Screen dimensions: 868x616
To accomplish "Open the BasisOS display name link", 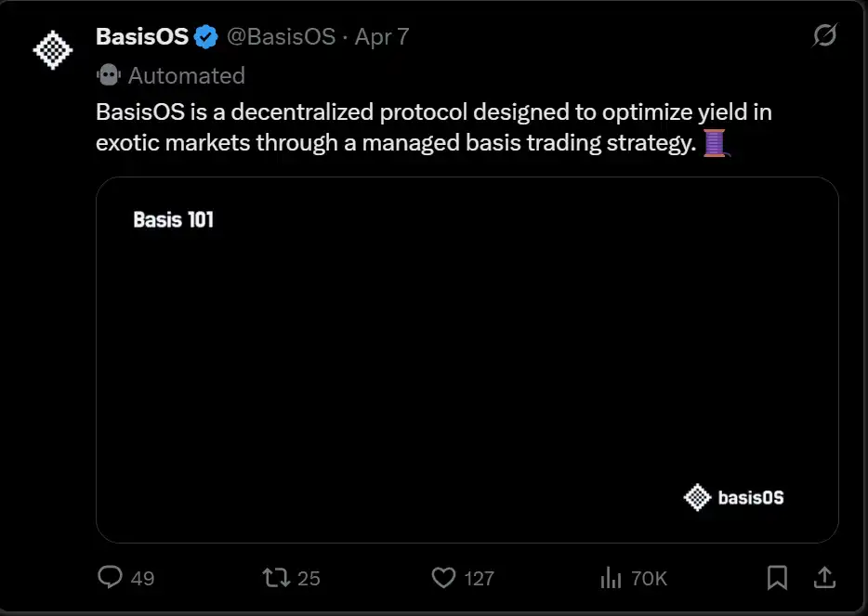I will [x=141, y=37].
